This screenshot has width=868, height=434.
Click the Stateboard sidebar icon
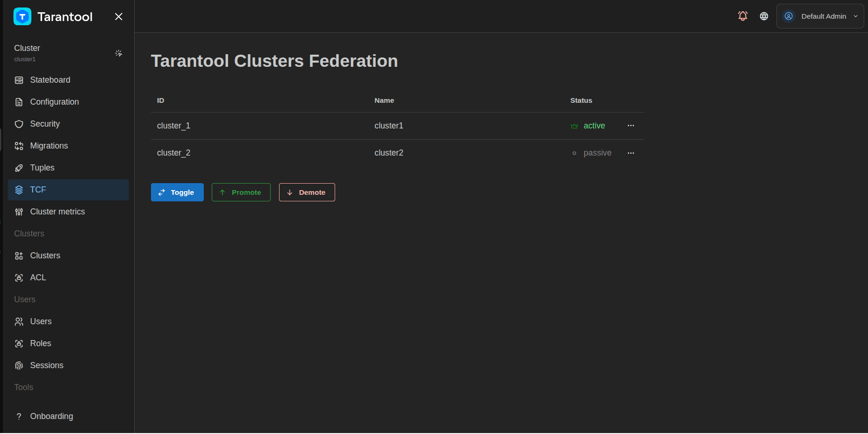click(x=19, y=80)
